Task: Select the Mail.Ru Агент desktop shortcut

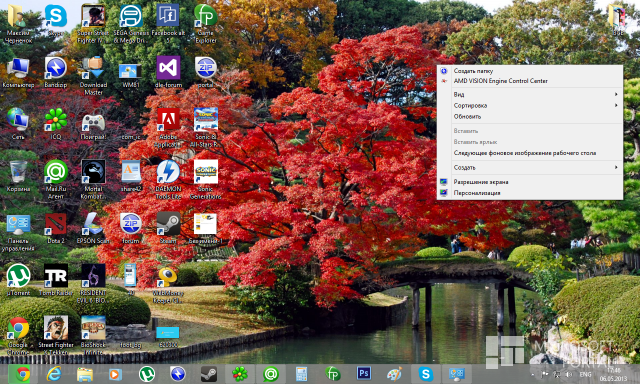Action: click(56, 180)
